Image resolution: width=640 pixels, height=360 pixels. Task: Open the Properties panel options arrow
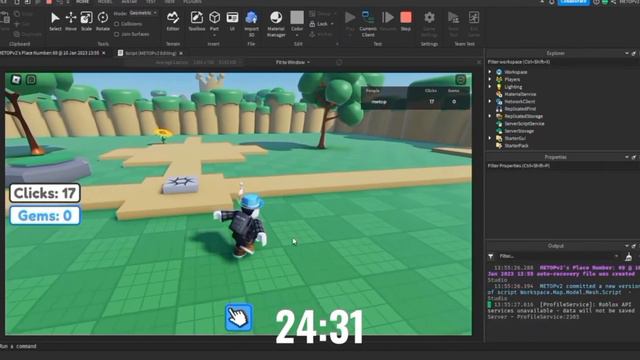(x=627, y=157)
